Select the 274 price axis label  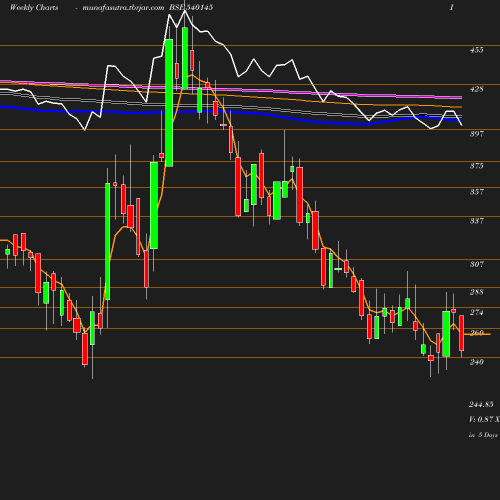click(477, 312)
